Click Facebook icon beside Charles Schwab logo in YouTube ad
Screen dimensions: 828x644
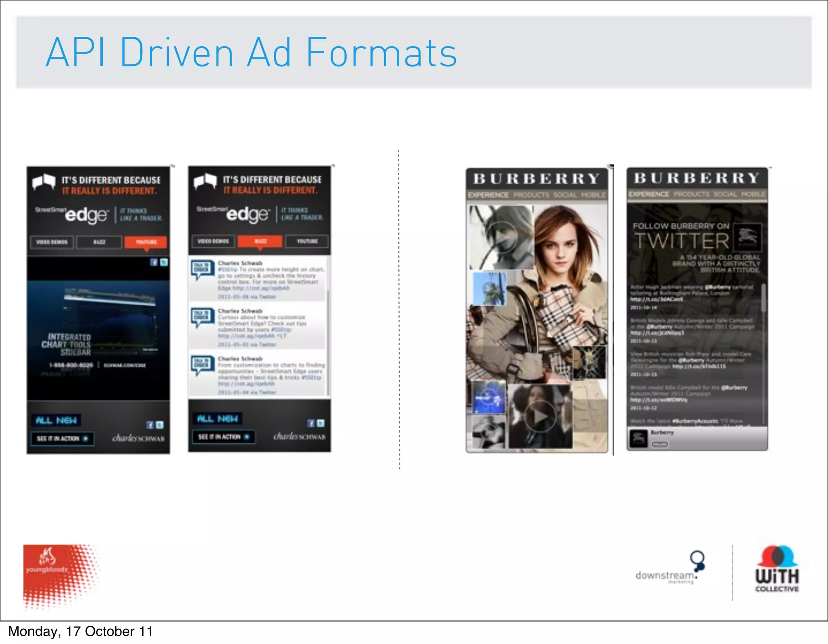150,425
